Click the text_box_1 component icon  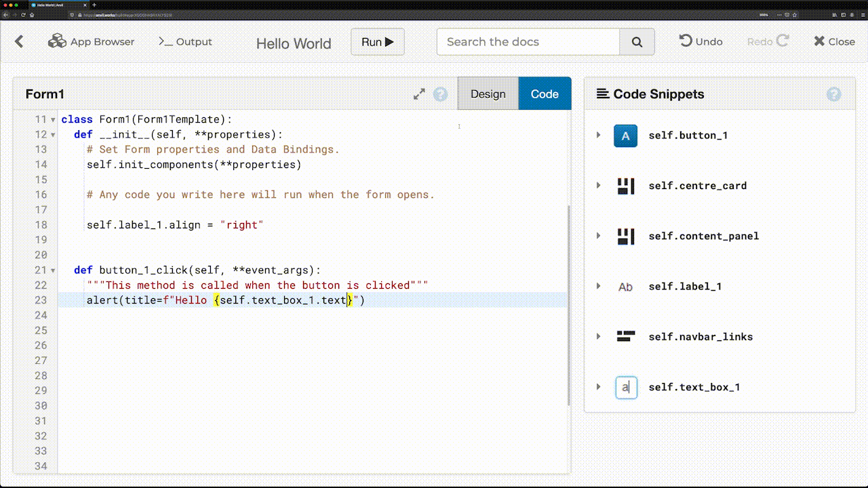pos(625,387)
